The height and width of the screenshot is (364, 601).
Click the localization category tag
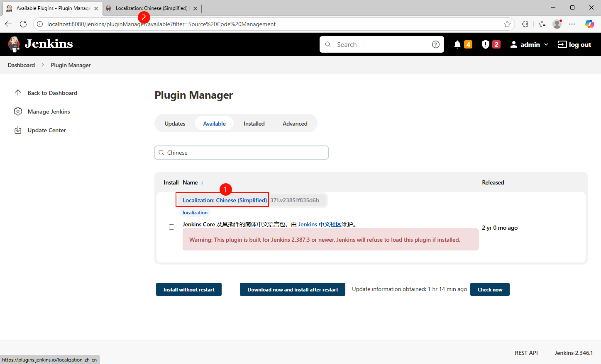point(195,213)
